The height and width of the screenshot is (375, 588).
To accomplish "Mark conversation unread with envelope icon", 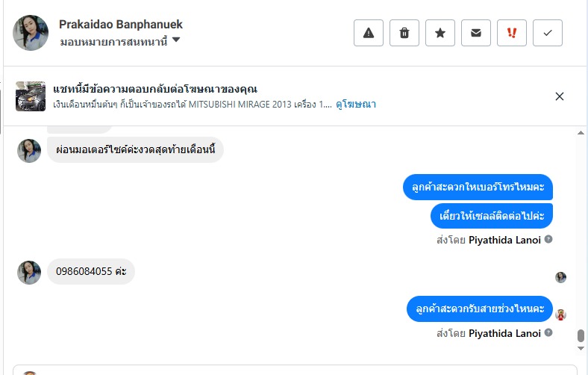I will click(x=476, y=33).
